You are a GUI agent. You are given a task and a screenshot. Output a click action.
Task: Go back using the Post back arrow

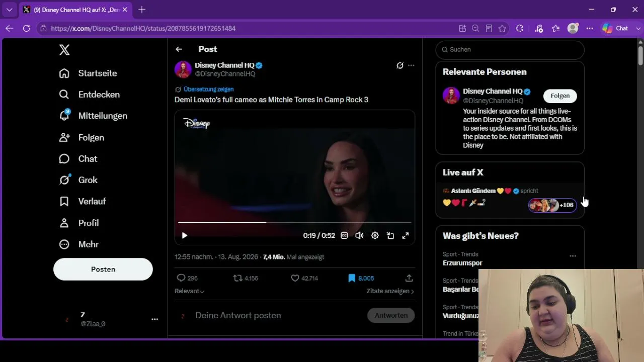179,49
